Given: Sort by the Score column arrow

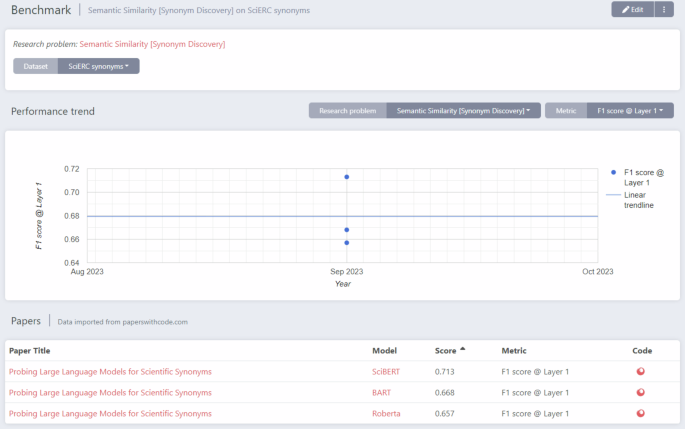Looking at the screenshot, I should (463, 350).
